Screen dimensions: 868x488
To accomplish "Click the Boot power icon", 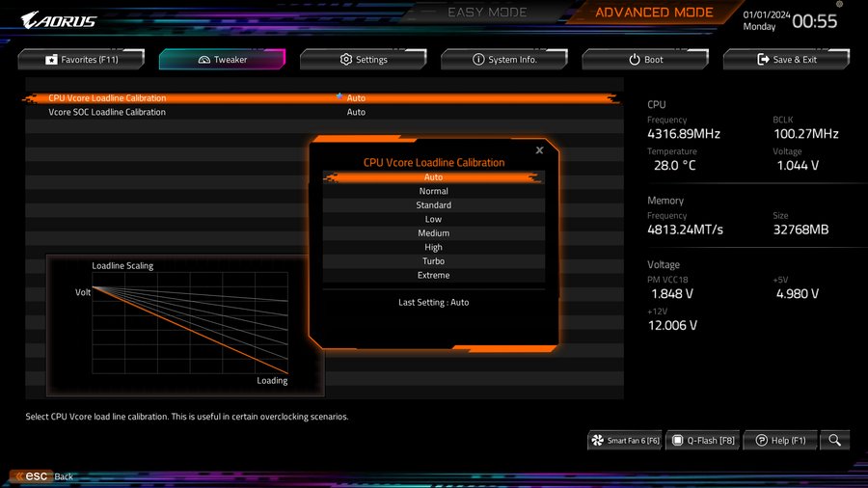I will click(635, 59).
